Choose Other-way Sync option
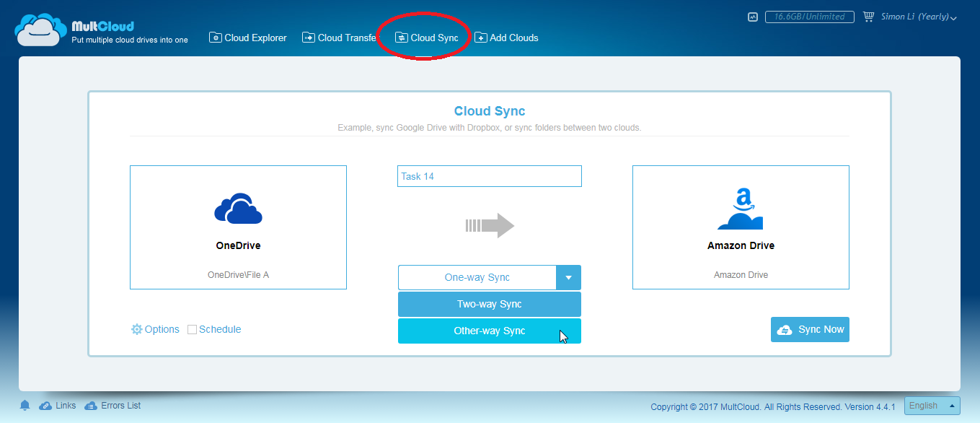 [490, 331]
